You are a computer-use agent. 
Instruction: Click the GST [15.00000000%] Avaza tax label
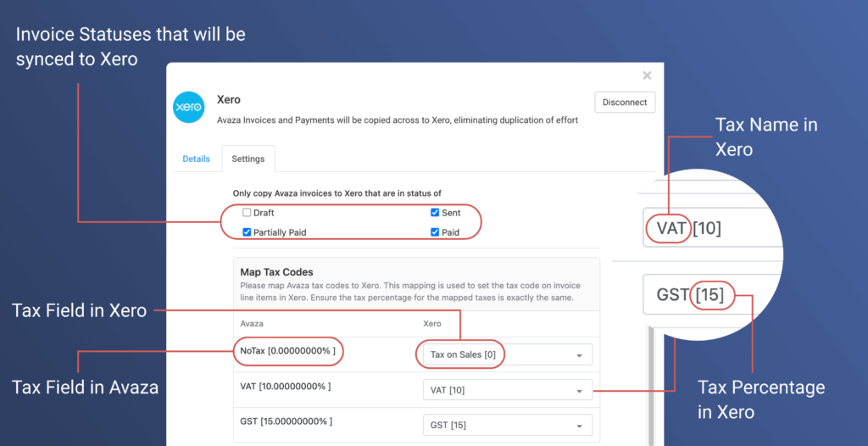click(x=286, y=421)
